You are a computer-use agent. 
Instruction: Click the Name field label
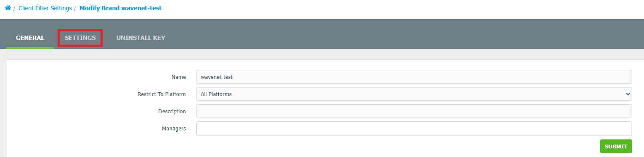(x=178, y=77)
